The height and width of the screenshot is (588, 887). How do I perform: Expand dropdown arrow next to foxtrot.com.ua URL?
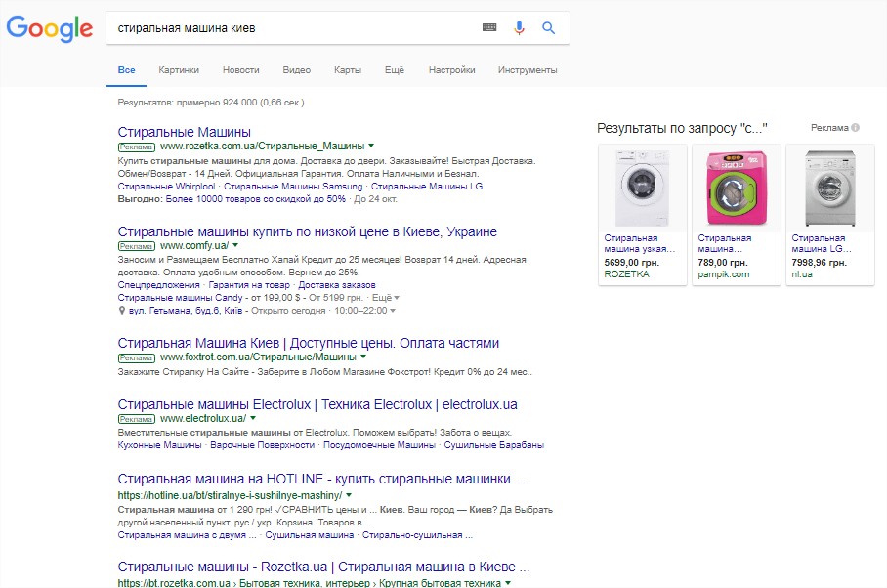[363, 357]
